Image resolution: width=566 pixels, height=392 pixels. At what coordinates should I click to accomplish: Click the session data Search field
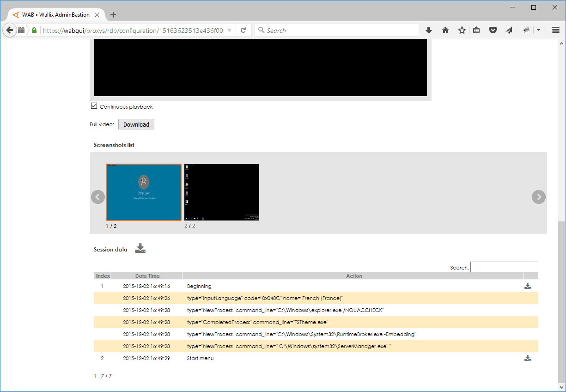click(504, 267)
